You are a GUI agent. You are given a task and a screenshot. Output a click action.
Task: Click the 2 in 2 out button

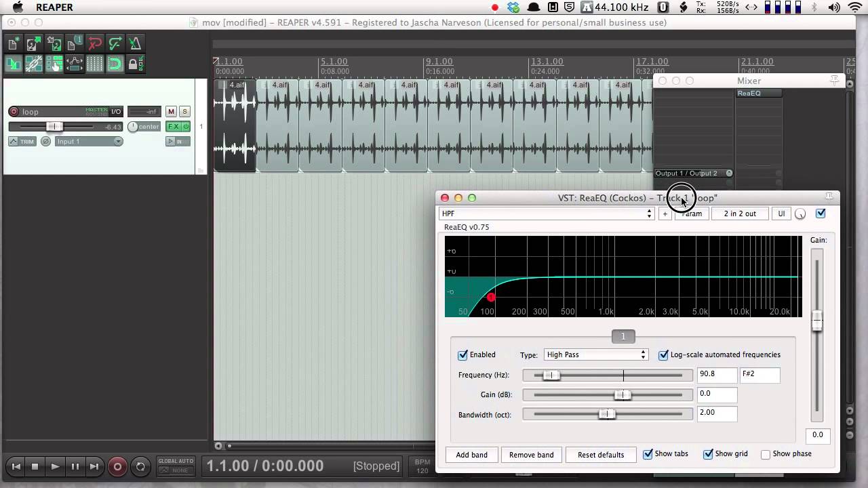[740, 213]
